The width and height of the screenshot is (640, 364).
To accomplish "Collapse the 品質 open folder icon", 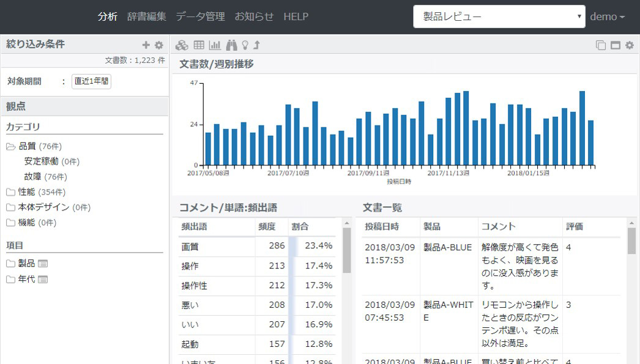I will 11,146.
